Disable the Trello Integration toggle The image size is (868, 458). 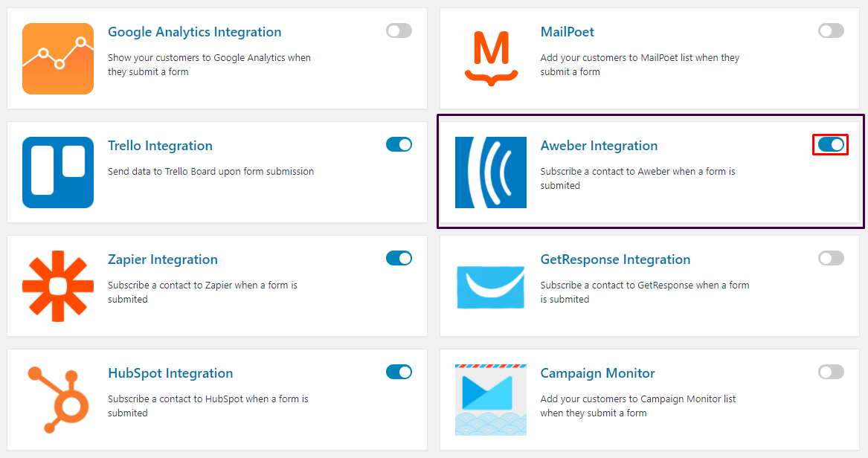pyautogui.click(x=399, y=144)
